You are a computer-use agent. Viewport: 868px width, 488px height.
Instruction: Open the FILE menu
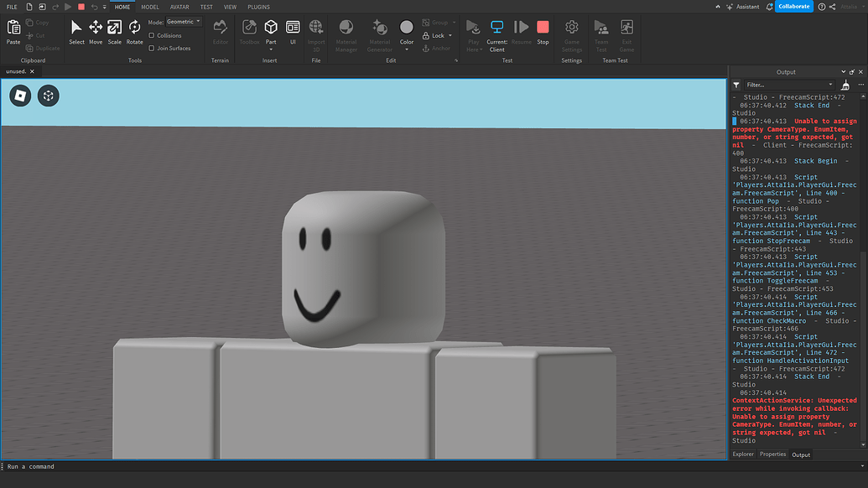(x=12, y=7)
